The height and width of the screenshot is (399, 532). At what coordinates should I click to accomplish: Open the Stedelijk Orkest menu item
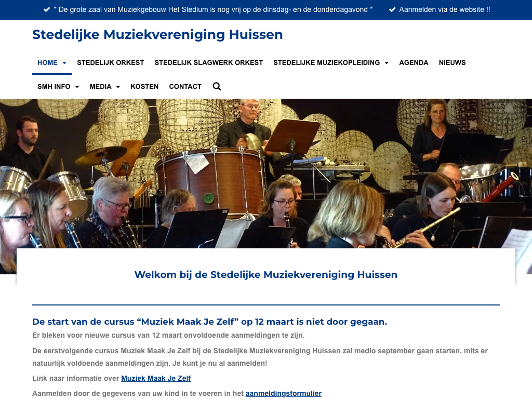[x=111, y=63]
